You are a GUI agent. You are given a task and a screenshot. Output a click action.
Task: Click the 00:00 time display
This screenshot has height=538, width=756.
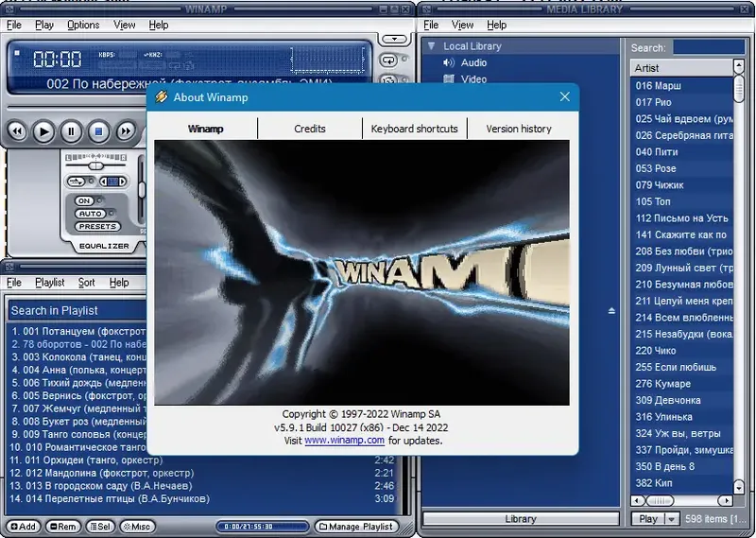coord(58,60)
